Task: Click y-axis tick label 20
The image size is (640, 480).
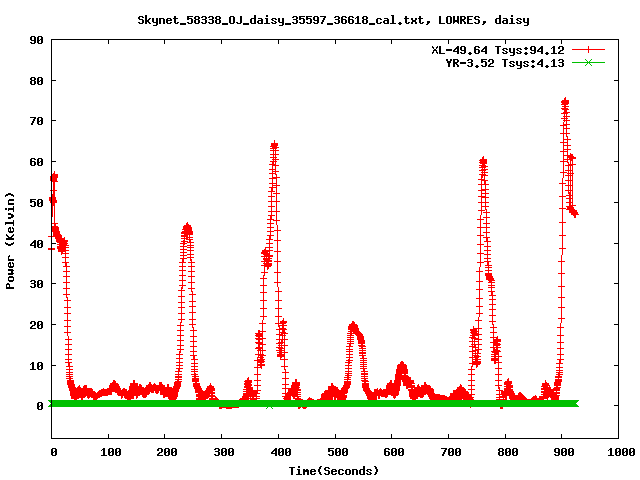Action: click(37, 325)
